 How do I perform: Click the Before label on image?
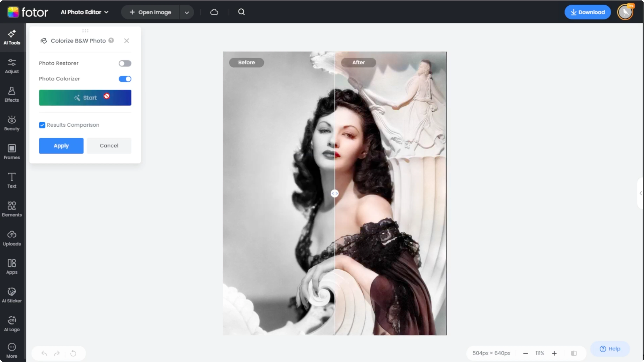pyautogui.click(x=247, y=62)
